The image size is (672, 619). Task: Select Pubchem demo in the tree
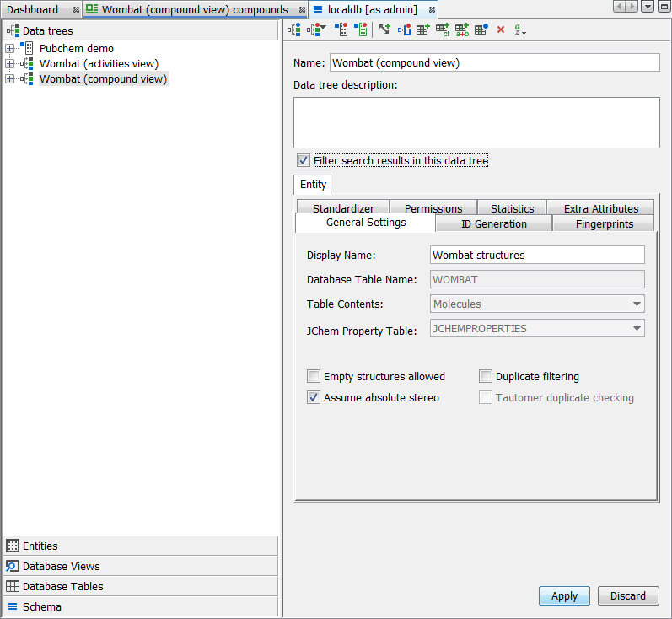pyautogui.click(x=77, y=48)
